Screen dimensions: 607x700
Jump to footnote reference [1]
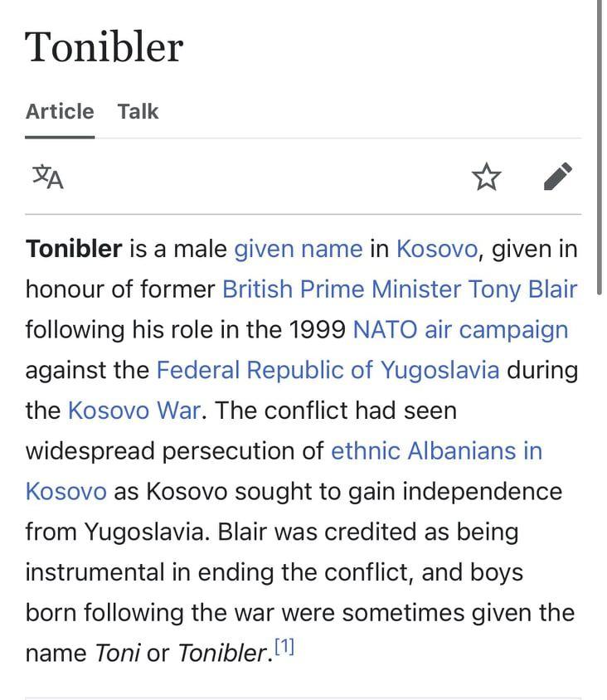pos(284,649)
